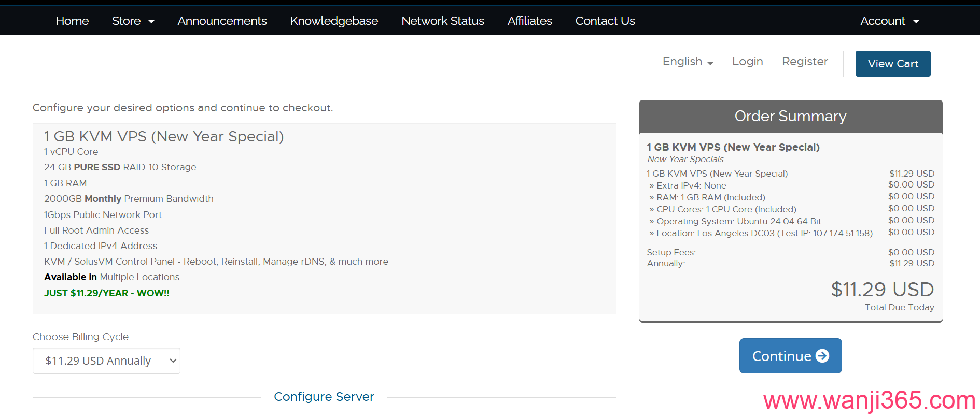Click the arrow icon on the Continue button
980x418 pixels.
click(822, 356)
